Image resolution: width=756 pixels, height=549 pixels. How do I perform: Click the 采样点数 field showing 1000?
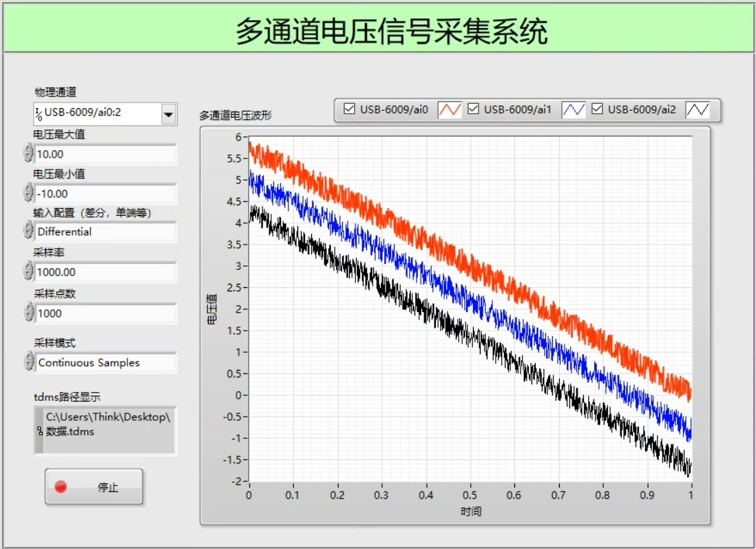106,313
